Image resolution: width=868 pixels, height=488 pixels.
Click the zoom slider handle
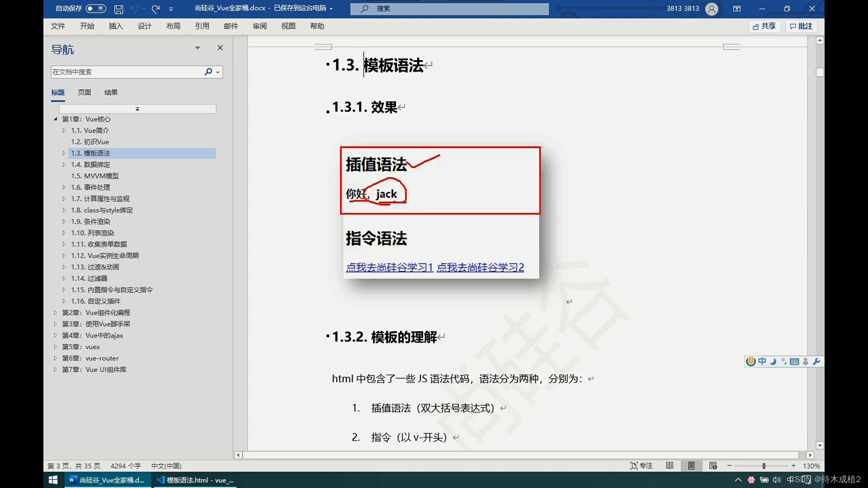[x=764, y=466]
